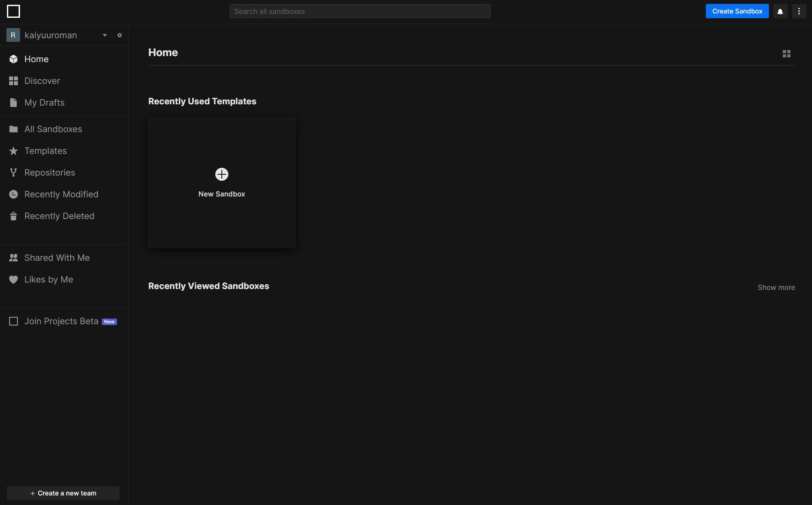Select All Sandboxes folder

click(53, 129)
